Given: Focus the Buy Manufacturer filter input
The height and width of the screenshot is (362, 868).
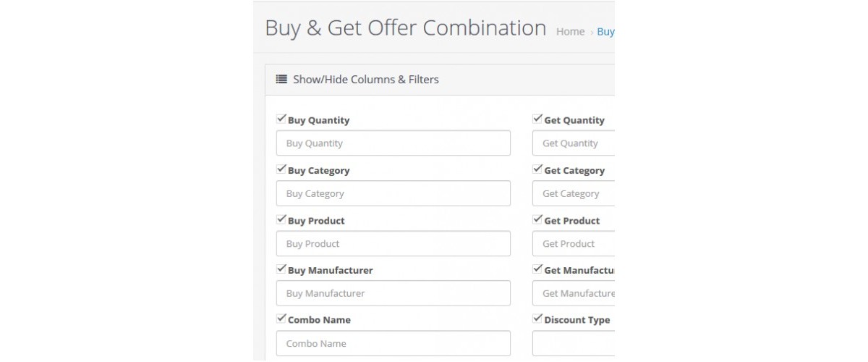Looking at the screenshot, I should 393,293.
